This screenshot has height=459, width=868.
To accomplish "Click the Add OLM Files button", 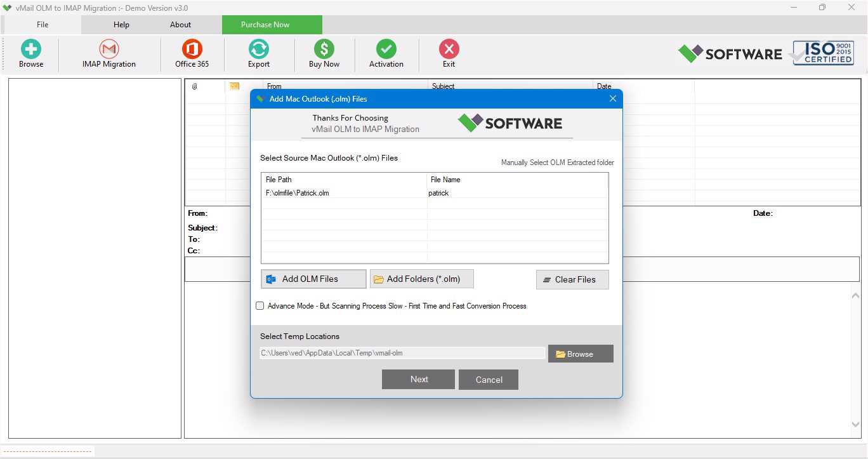I will pos(313,279).
